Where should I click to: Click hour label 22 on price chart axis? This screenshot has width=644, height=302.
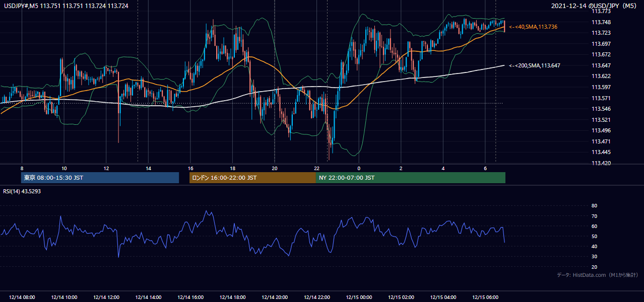[316, 168]
